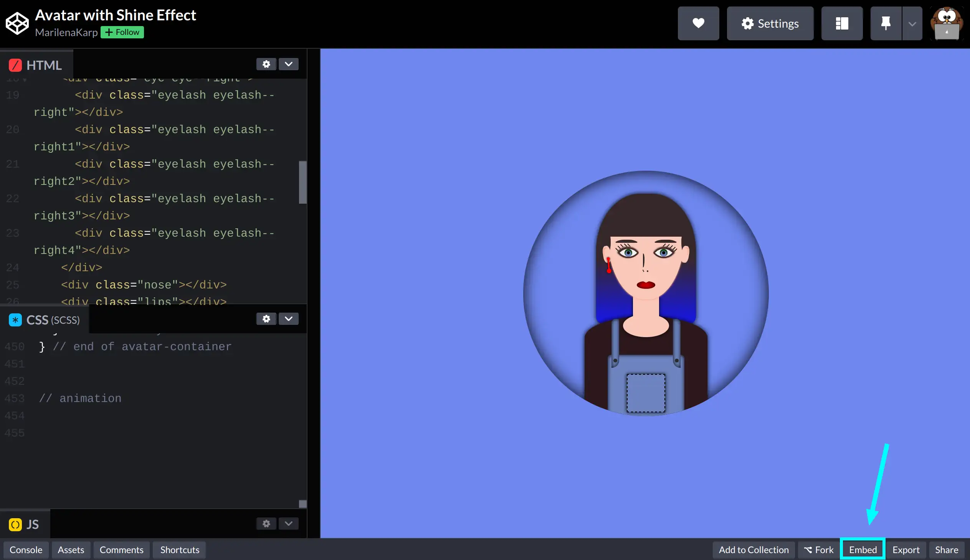
Task: Fork this pen
Action: (818, 550)
